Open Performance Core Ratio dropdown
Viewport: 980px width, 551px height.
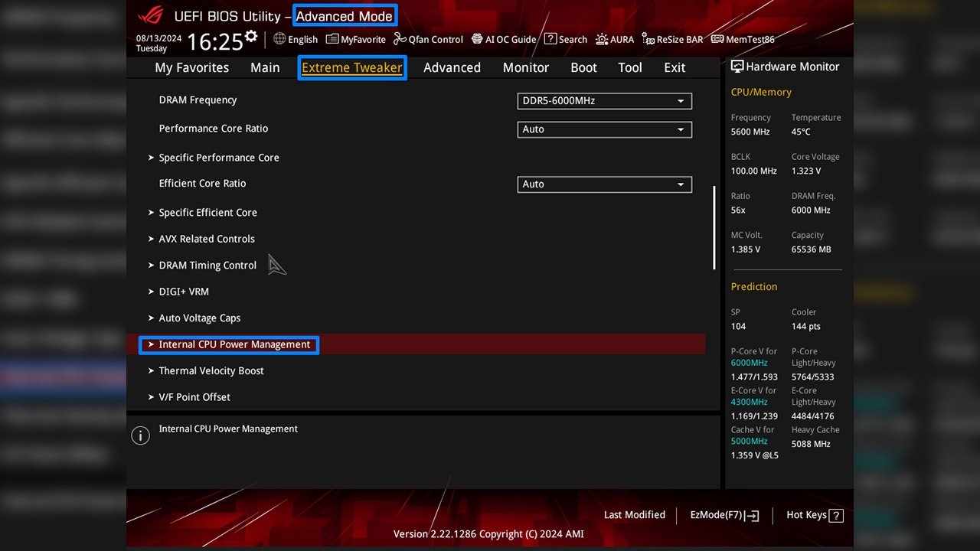point(605,129)
